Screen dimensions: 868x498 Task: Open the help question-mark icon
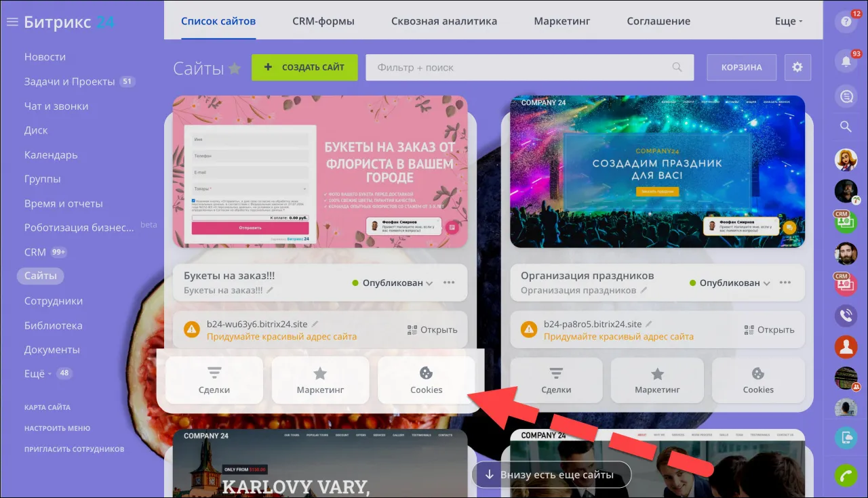click(x=846, y=22)
